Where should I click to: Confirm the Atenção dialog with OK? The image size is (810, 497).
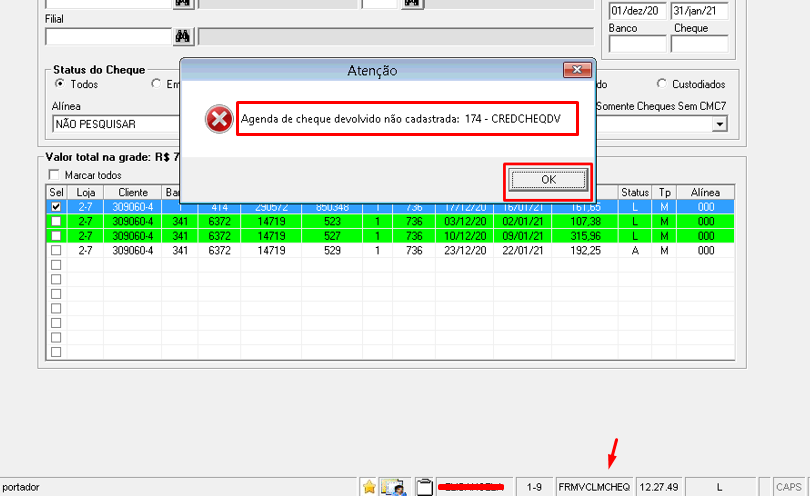click(548, 180)
